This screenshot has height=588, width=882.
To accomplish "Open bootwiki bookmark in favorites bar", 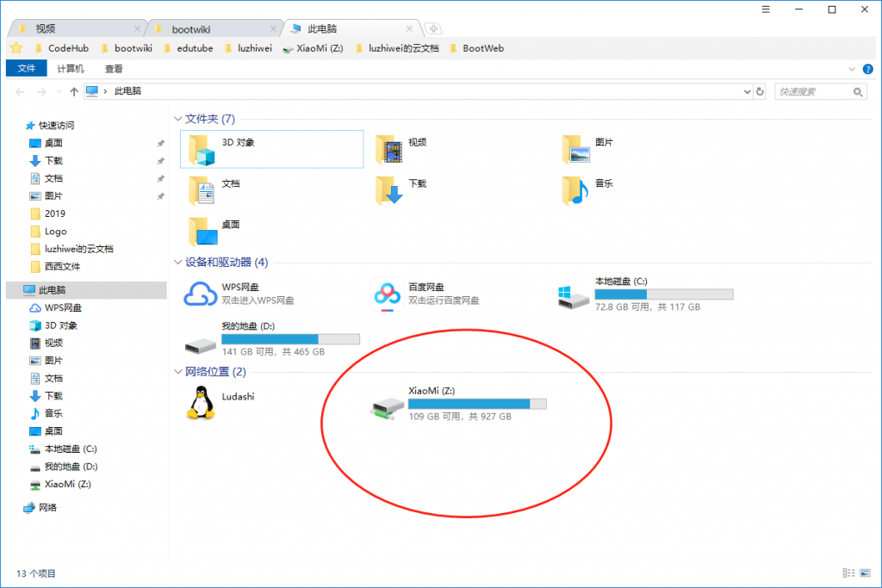I will (127, 48).
